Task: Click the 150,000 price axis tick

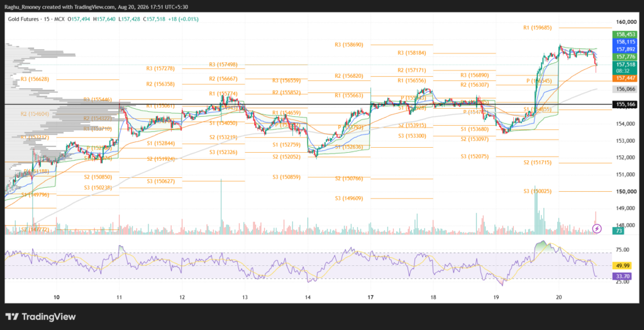Action: click(626, 192)
